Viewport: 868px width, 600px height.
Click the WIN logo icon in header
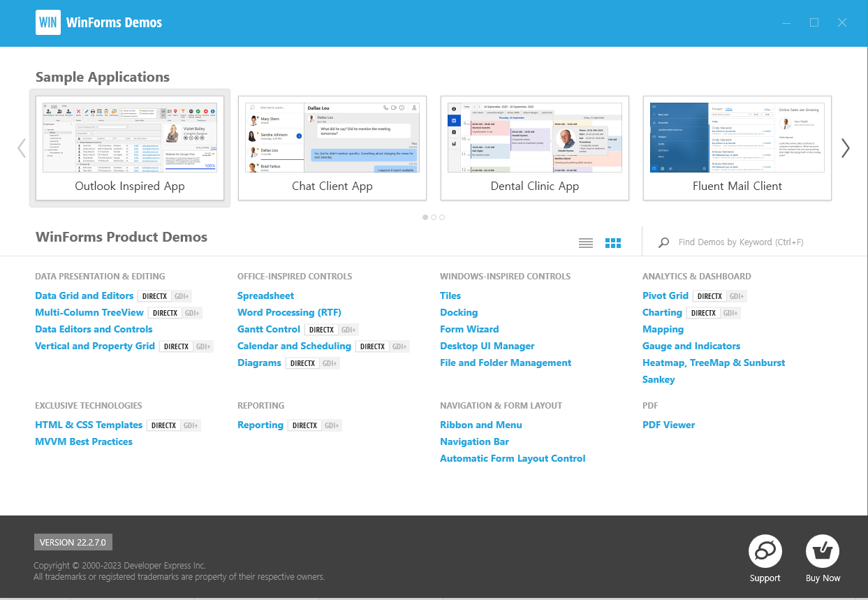click(x=48, y=22)
